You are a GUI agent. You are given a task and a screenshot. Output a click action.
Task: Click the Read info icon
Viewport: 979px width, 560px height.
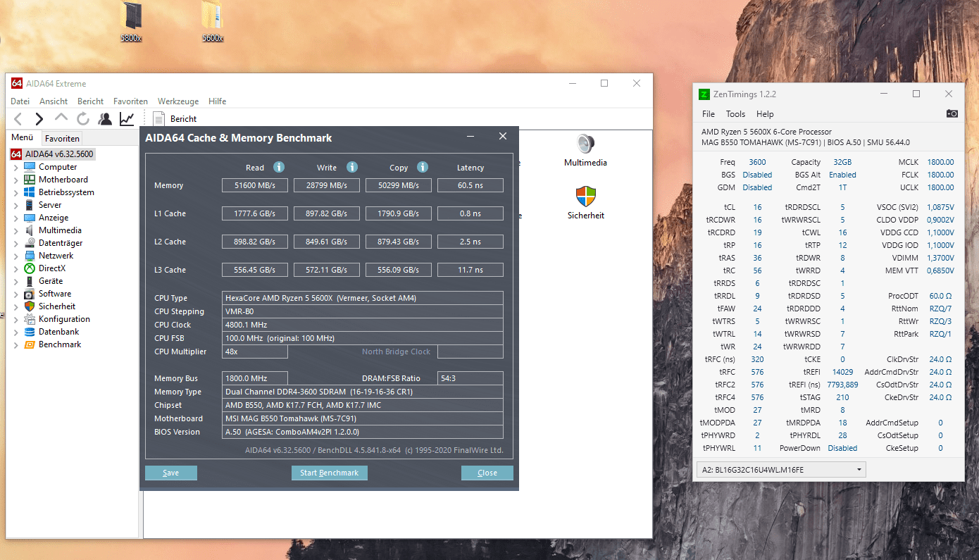coord(279,167)
